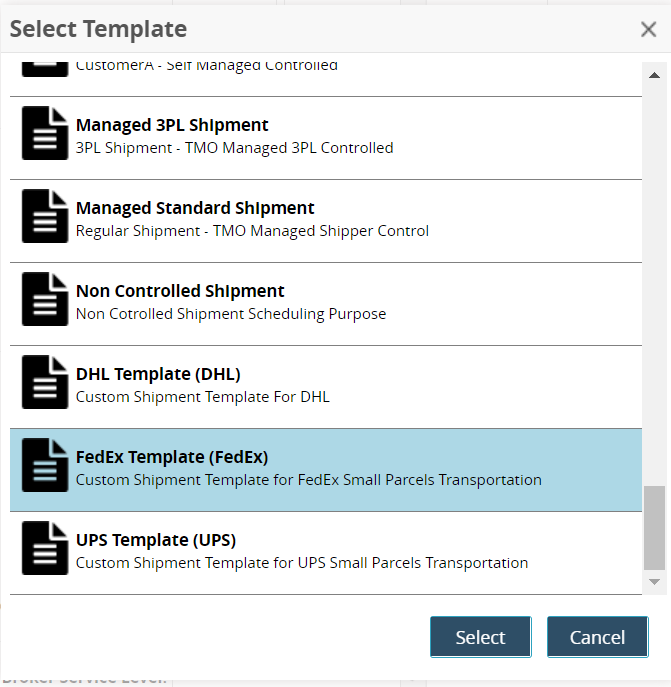The height and width of the screenshot is (687, 671).
Task: Close the Select Template dialog
Action: pos(648,30)
